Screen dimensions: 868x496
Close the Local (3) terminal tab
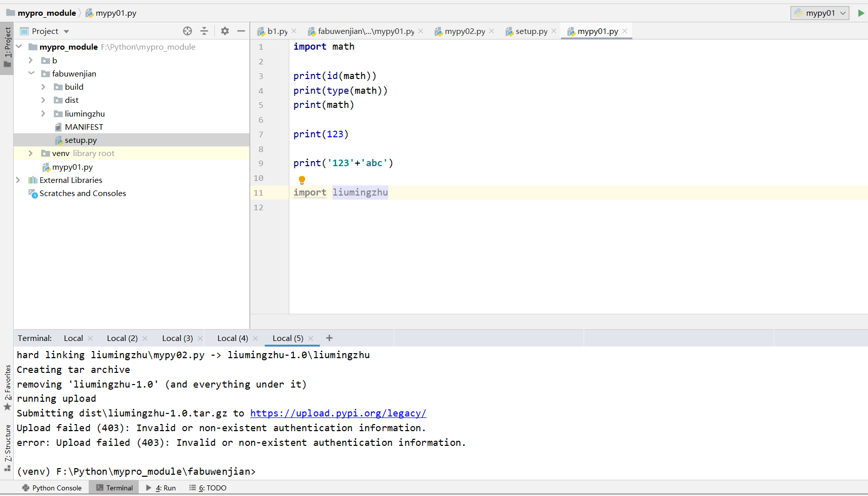200,338
